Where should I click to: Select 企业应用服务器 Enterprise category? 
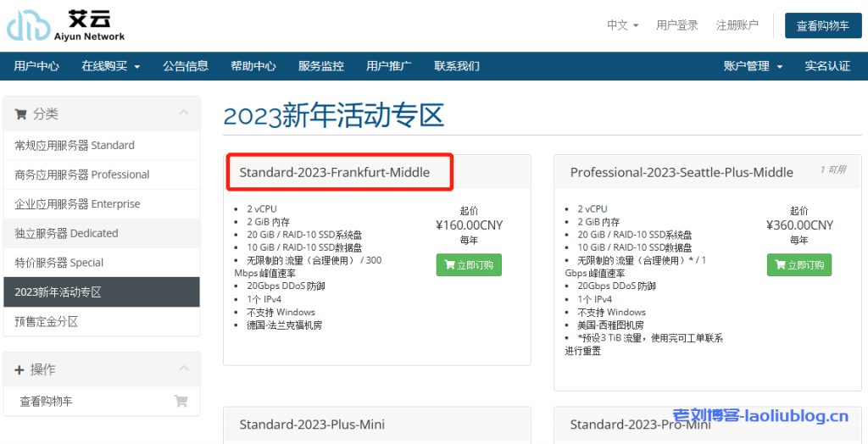[102, 204]
